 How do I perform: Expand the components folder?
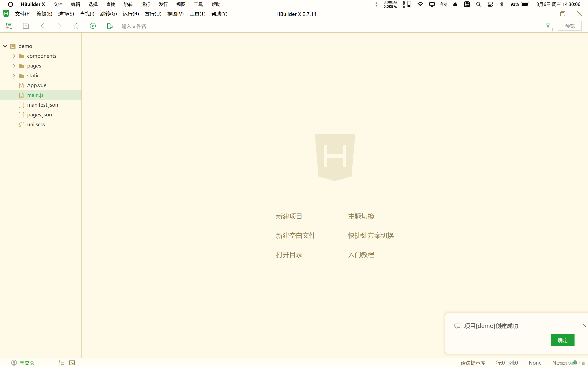click(14, 56)
